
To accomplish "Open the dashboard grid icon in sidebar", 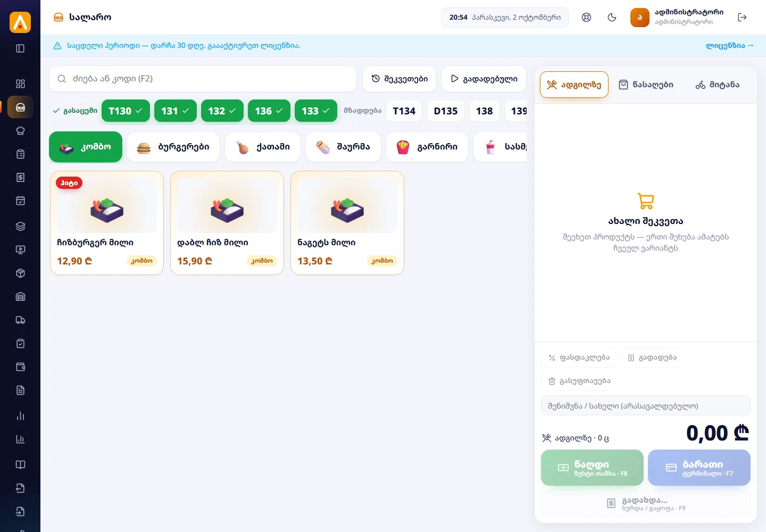I will tap(20, 84).
